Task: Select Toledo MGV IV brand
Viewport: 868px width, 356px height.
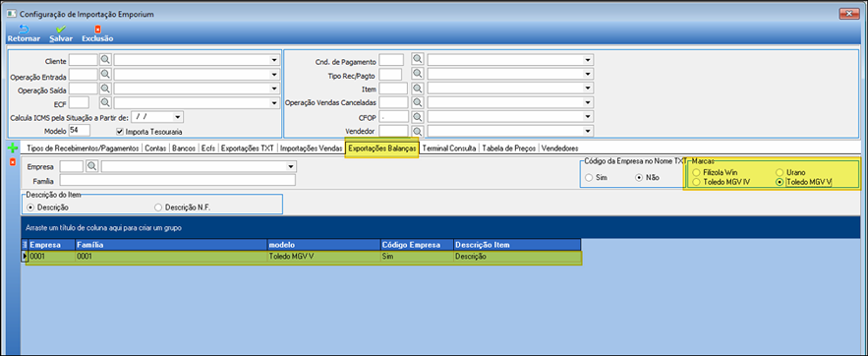Action: [x=696, y=182]
